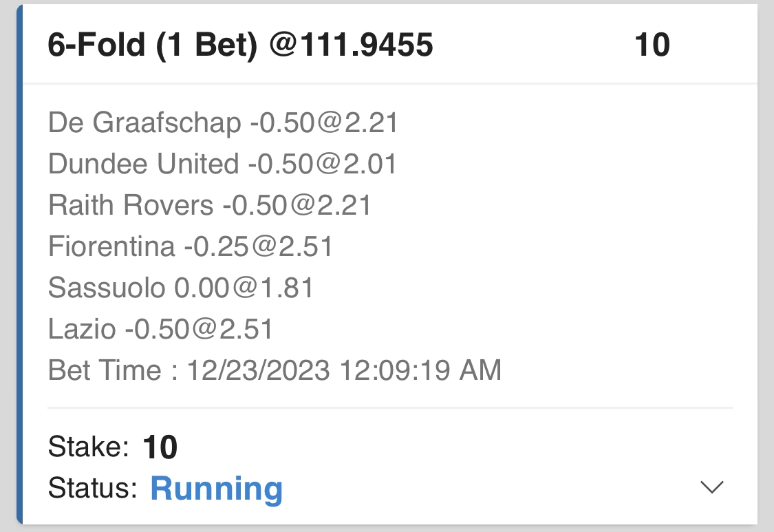Click the blue Running status text
Viewport: 774px width, 532px height.
point(217,489)
